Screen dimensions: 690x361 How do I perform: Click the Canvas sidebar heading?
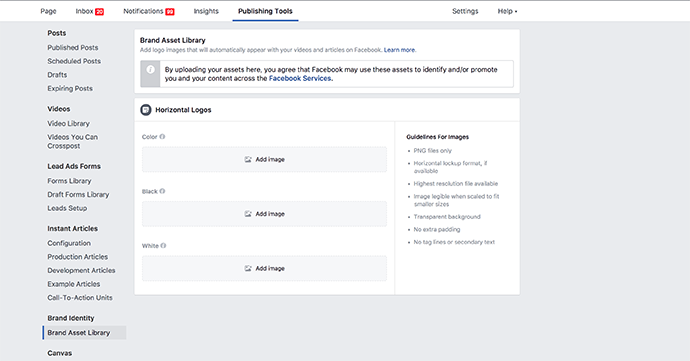(x=60, y=353)
